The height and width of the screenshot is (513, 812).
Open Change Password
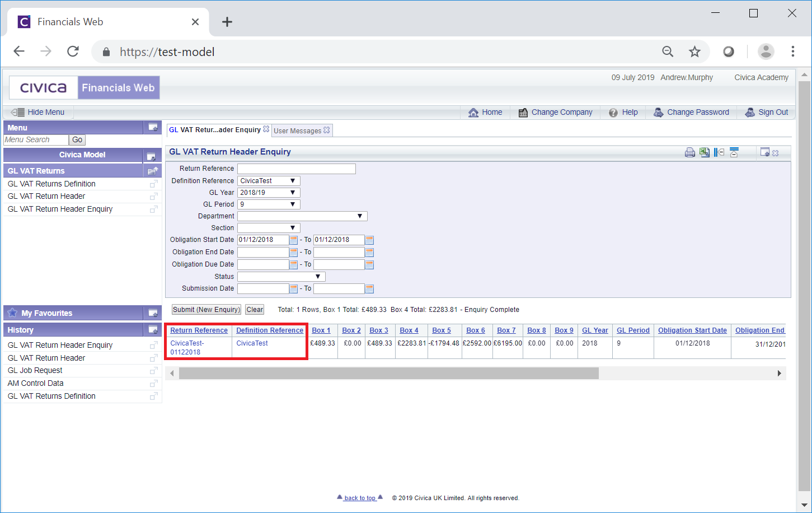click(691, 112)
